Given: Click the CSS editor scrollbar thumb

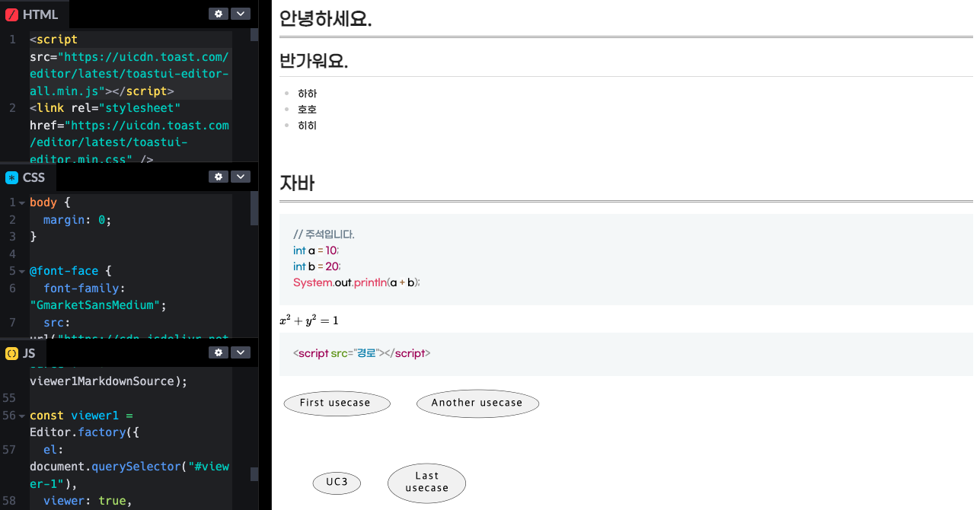Looking at the screenshot, I should coord(254,209).
